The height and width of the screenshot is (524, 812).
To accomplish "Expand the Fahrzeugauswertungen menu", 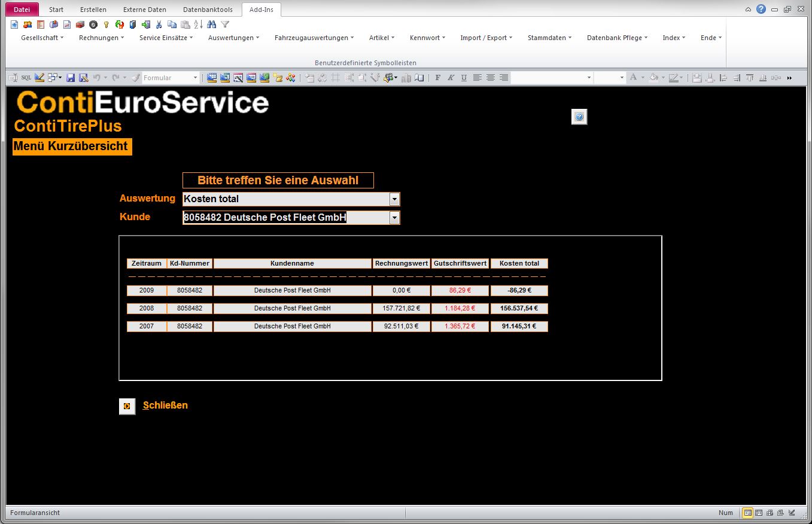I will [314, 38].
